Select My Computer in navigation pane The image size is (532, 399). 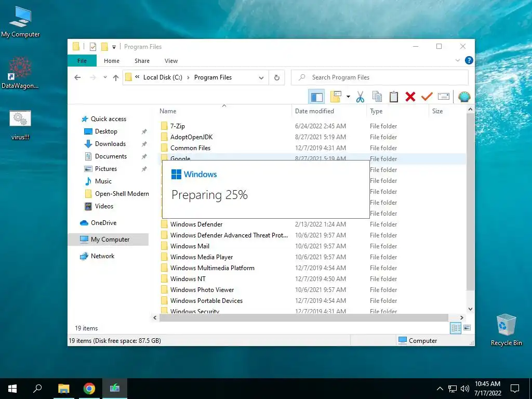click(110, 240)
